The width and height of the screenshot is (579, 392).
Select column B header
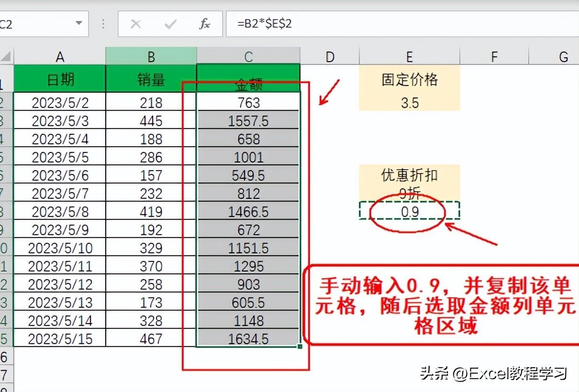point(151,56)
